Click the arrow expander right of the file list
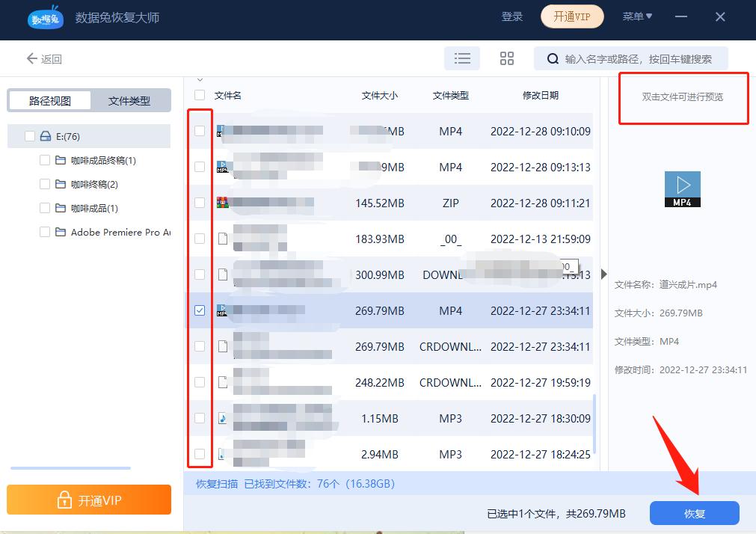 (604, 274)
